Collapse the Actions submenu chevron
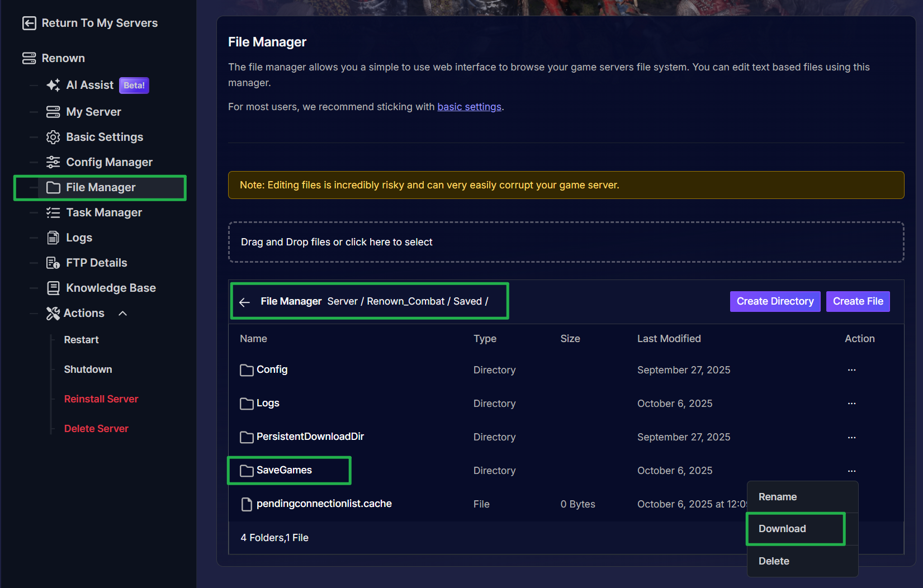This screenshot has width=923, height=588. pyautogui.click(x=123, y=314)
